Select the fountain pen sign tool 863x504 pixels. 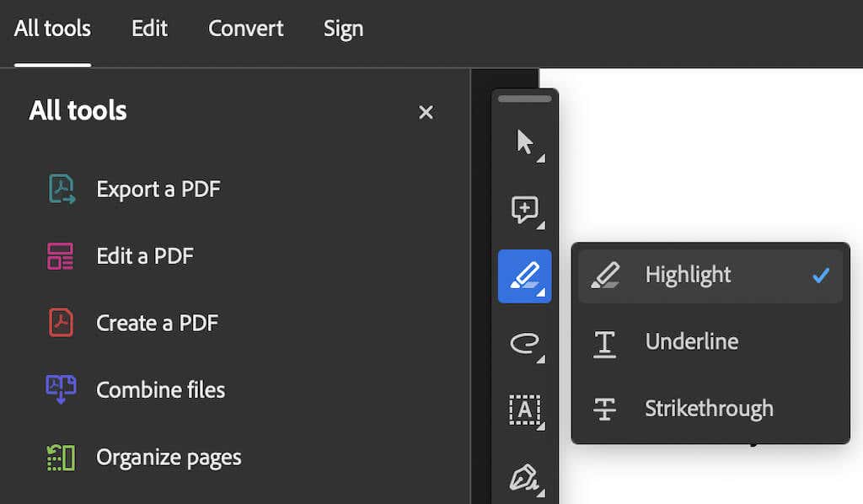click(524, 477)
